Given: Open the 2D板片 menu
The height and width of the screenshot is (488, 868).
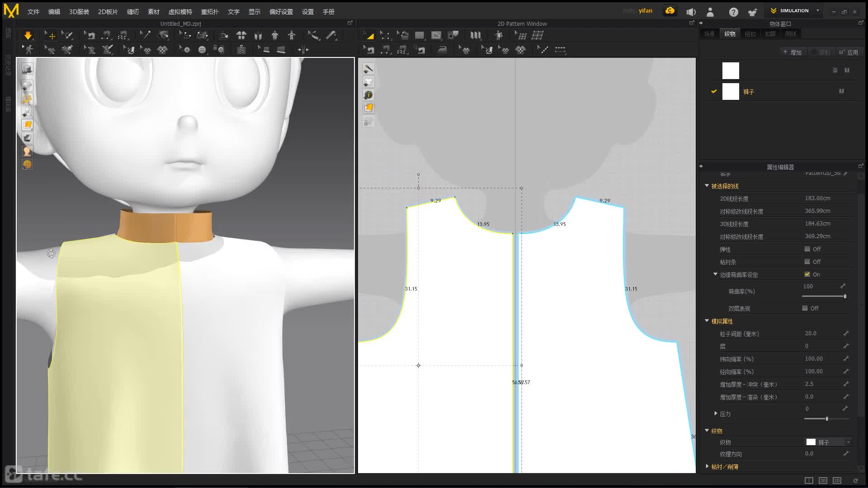Looking at the screenshot, I should [x=108, y=12].
